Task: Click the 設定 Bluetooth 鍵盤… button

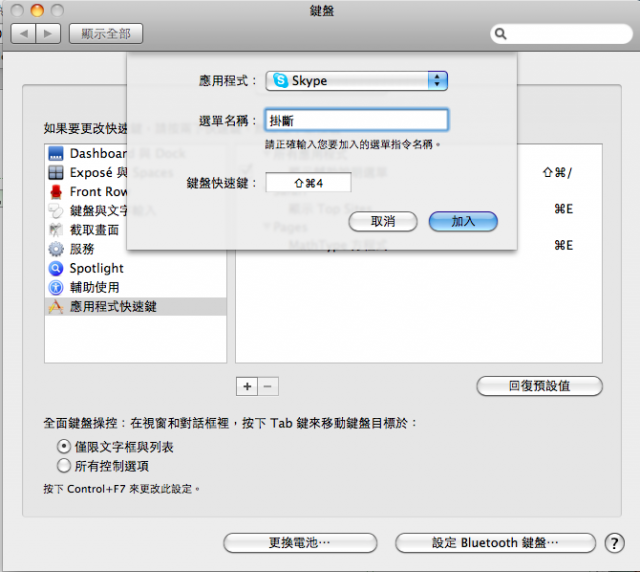Action: point(495,543)
